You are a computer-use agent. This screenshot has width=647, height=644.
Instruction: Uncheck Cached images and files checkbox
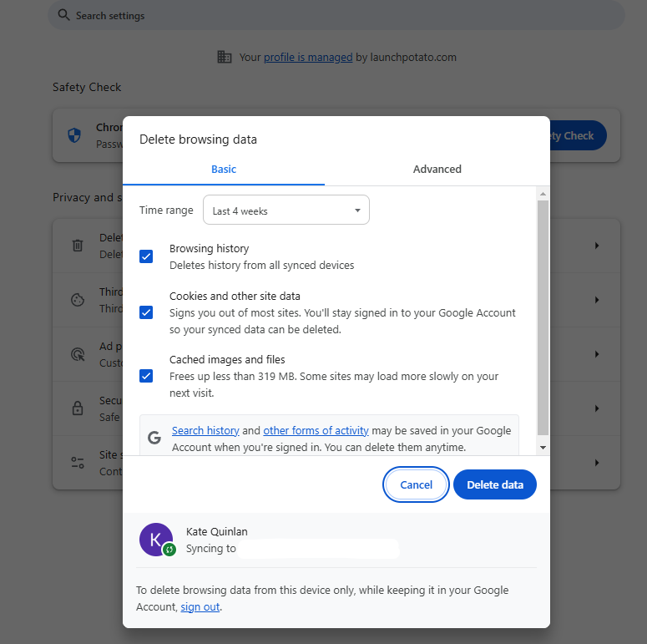click(146, 376)
